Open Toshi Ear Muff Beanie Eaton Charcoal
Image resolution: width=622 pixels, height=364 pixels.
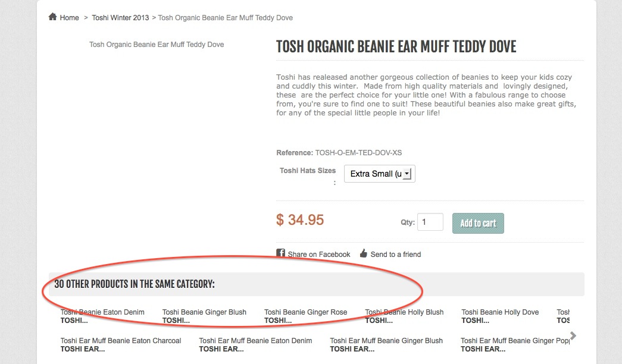[121, 341]
